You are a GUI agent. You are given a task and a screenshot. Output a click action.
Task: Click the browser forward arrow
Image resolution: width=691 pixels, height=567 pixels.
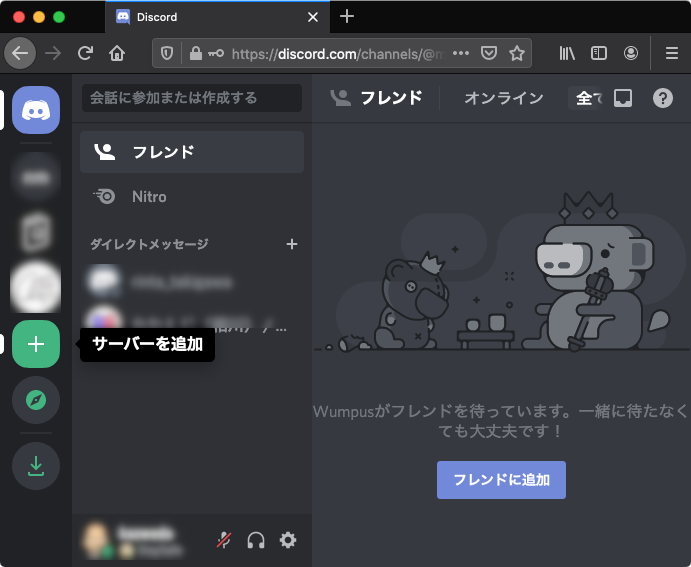[x=53, y=53]
